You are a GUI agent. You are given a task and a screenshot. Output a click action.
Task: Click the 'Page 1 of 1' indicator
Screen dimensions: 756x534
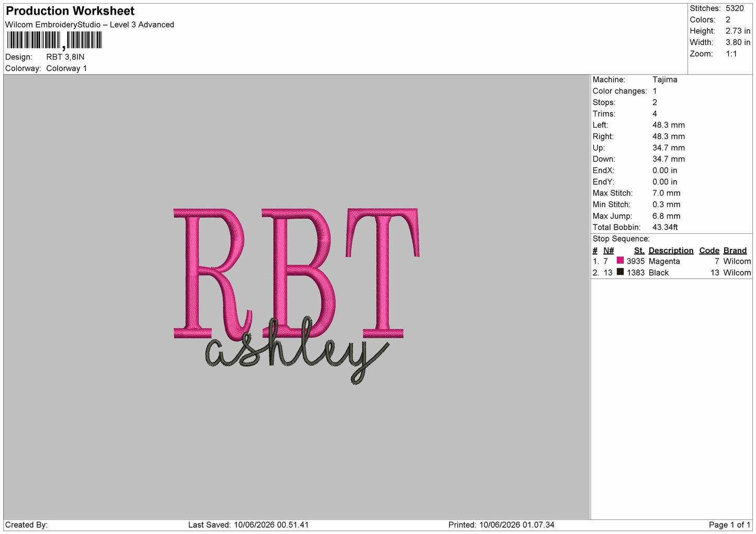[729, 525]
